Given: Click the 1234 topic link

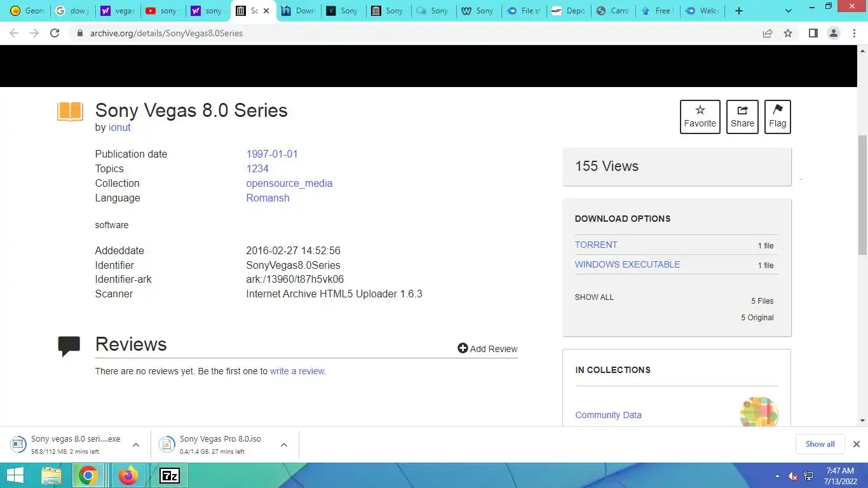Looking at the screenshot, I should pyautogui.click(x=257, y=168).
